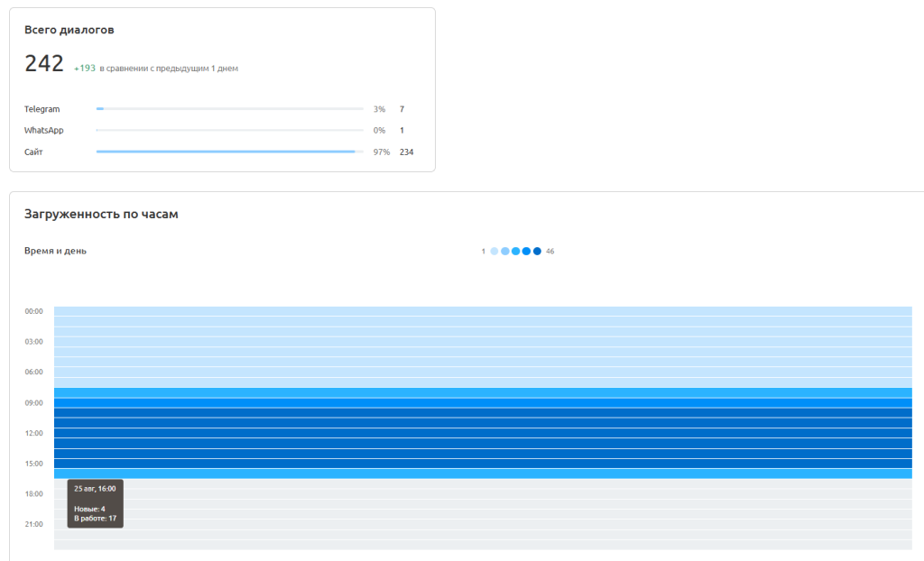The width and height of the screenshot is (924, 561).
Task: Select the 12:00 dark blue heatmap row
Action: [483, 433]
